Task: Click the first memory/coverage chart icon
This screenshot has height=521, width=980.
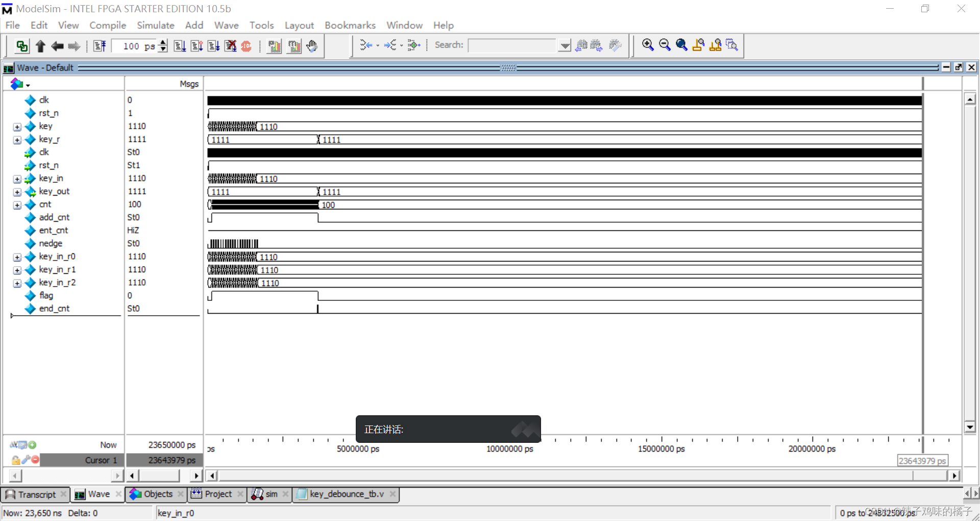Action: (x=275, y=46)
